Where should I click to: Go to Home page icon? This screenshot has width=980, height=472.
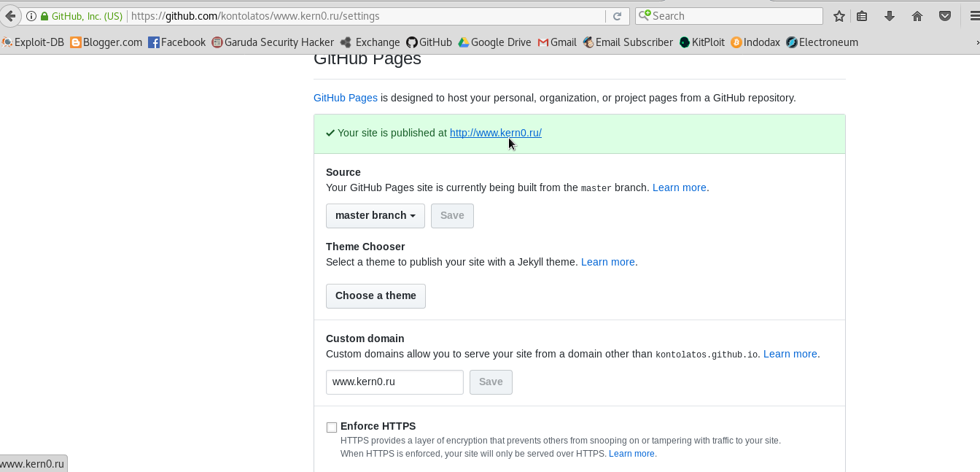click(917, 16)
